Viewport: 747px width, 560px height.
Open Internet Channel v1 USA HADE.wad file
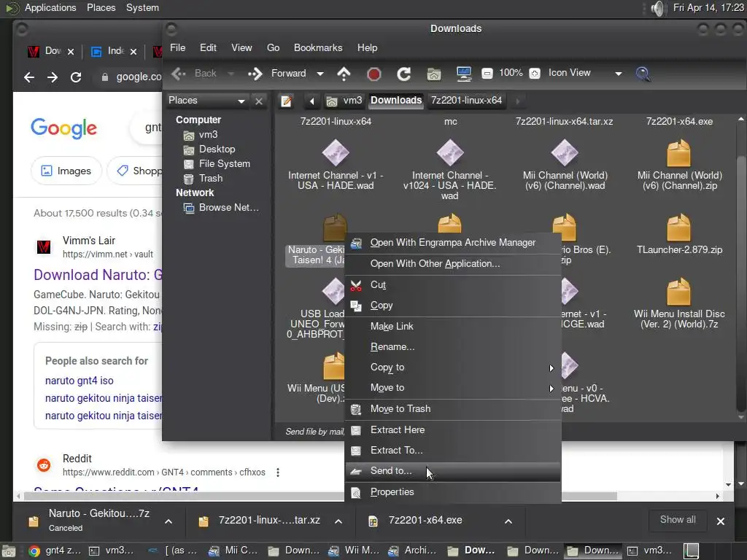click(336, 165)
